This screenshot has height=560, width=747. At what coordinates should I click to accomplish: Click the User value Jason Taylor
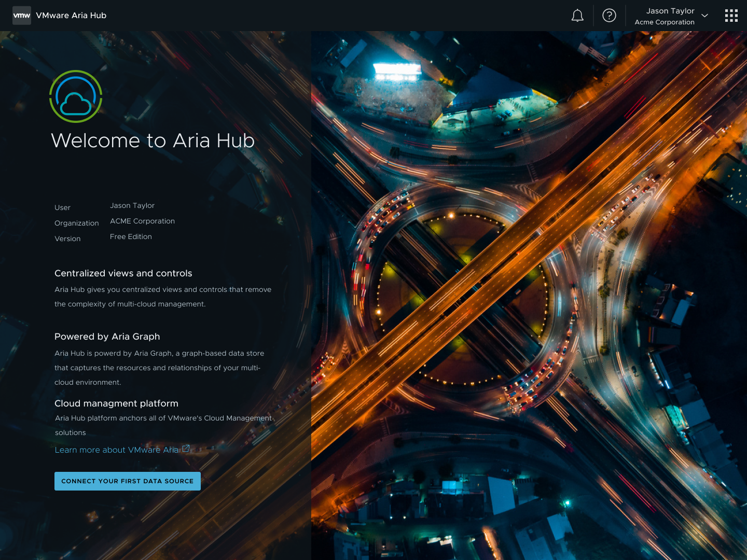point(132,206)
